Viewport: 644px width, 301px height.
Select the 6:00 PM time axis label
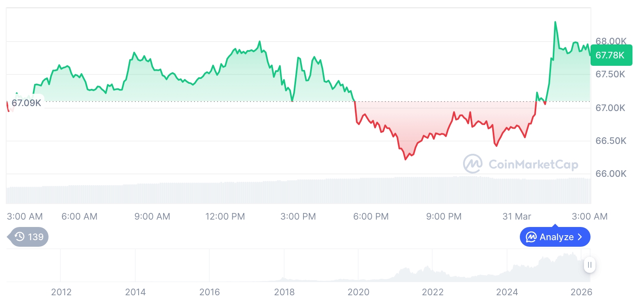pos(371,216)
